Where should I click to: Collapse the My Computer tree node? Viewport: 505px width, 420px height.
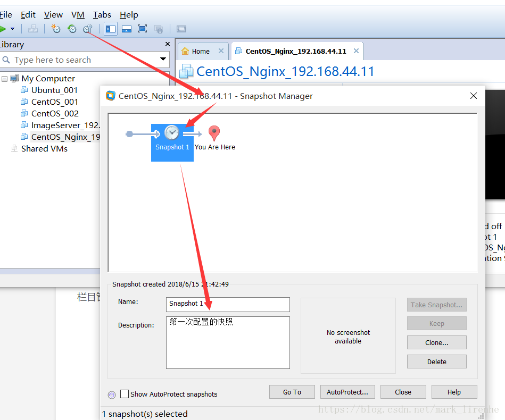tap(4, 79)
